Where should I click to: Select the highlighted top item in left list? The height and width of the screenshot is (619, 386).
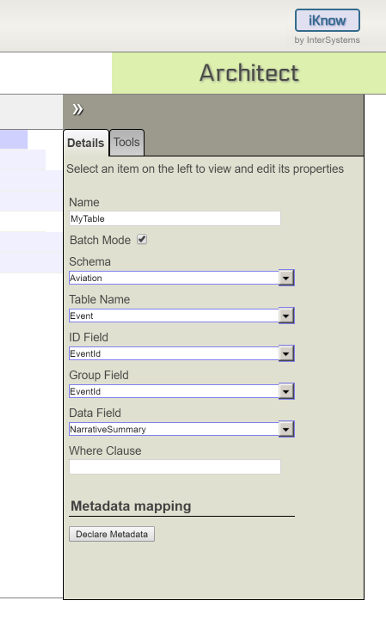(14, 140)
